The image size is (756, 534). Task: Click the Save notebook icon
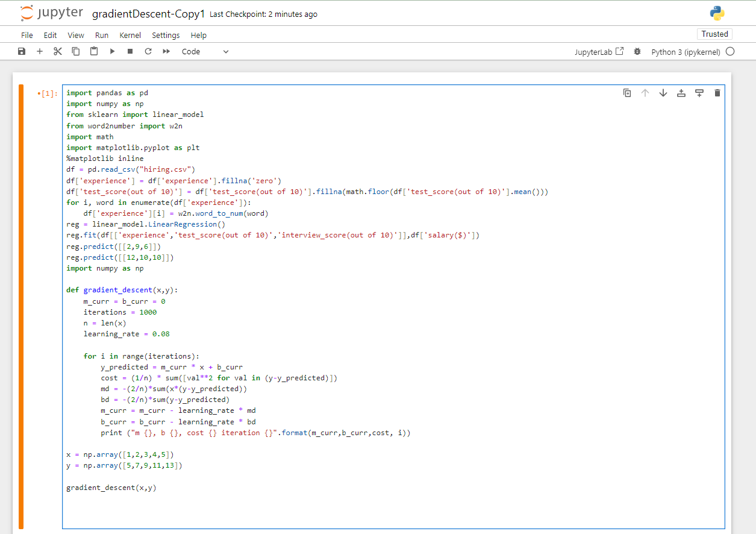point(22,52)
